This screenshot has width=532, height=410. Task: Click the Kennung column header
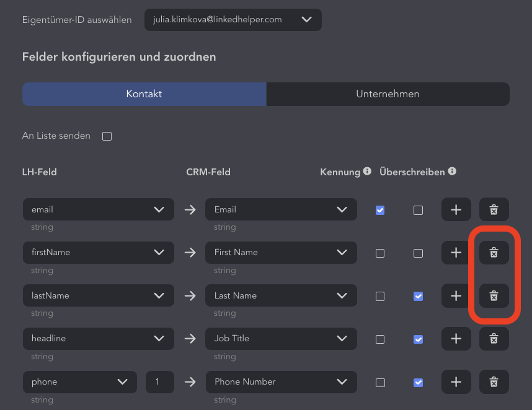pos(340,172)
